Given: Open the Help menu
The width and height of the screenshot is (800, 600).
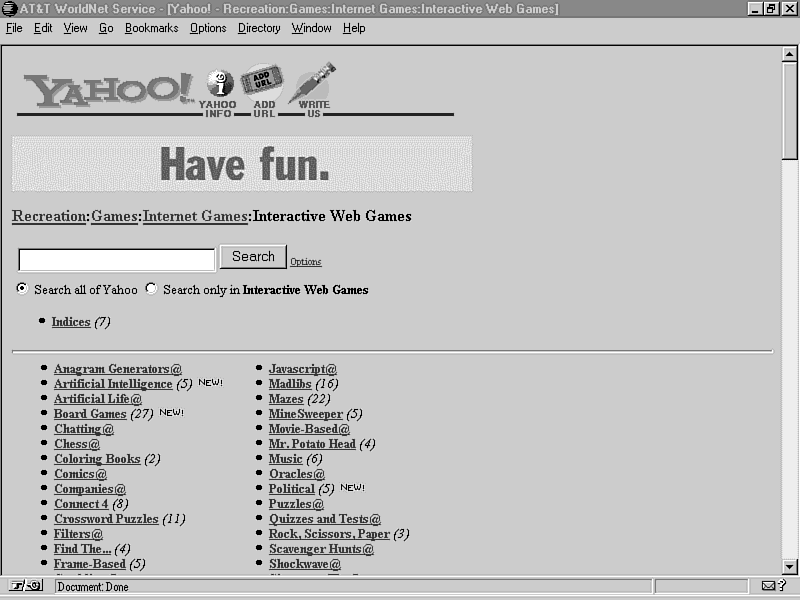Looking at the screenshot, I should pyautogui.click(x=354, y=28).
